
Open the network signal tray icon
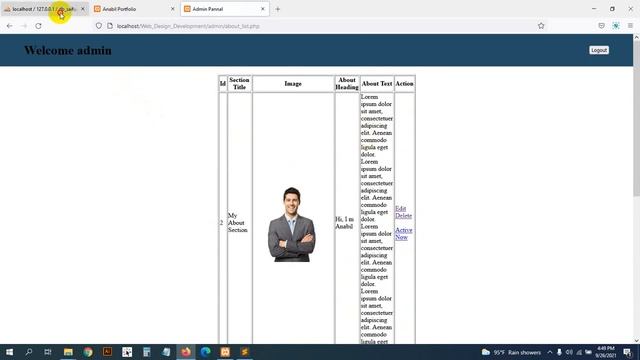[x=579, y=352]
